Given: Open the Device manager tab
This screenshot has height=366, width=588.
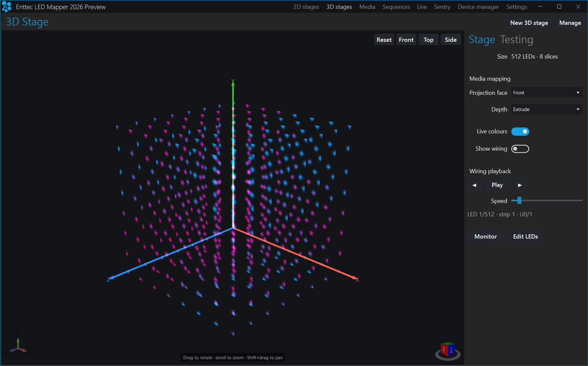Looking at the screenshot, I should (478, 7).
